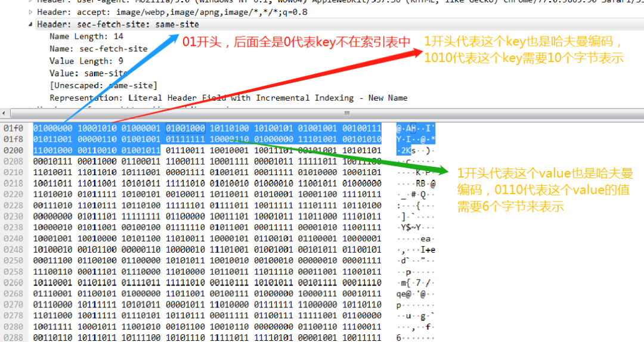Click byte 11111111 in row 0230

pos(141,217)
